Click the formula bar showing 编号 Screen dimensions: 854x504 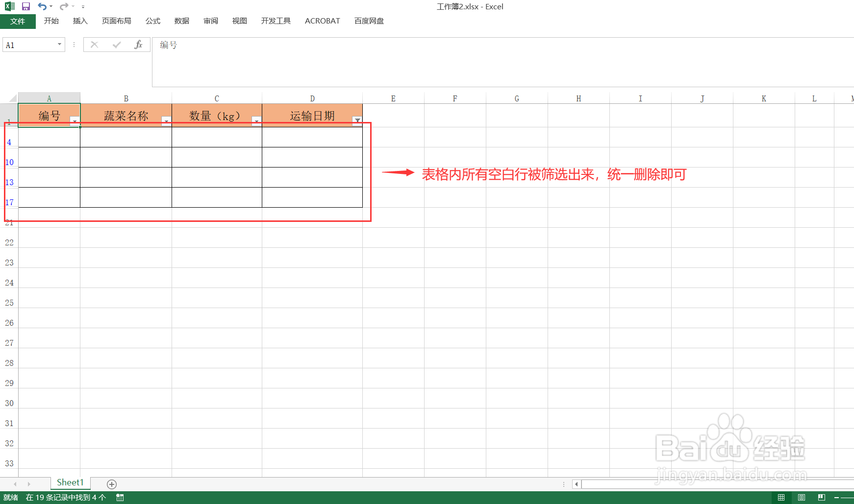[503, 62]
